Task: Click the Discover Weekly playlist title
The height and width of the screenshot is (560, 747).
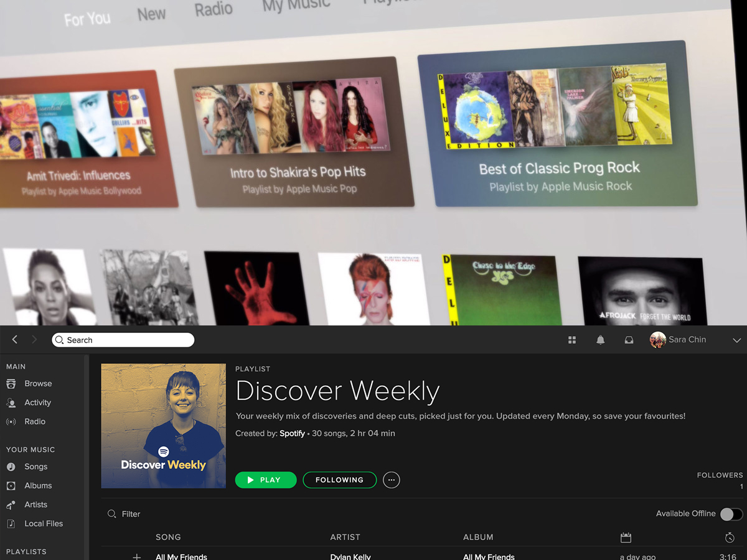Action: pos(338,391)
